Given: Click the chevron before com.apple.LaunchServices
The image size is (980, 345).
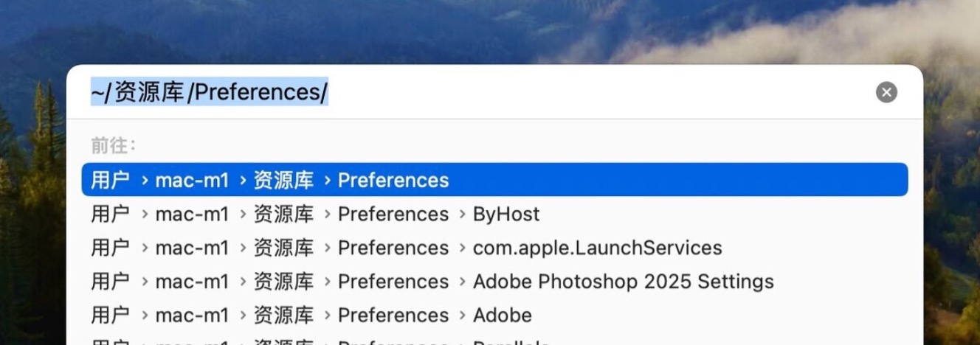Looking at the screenshot, I should [x=461, y=248].
